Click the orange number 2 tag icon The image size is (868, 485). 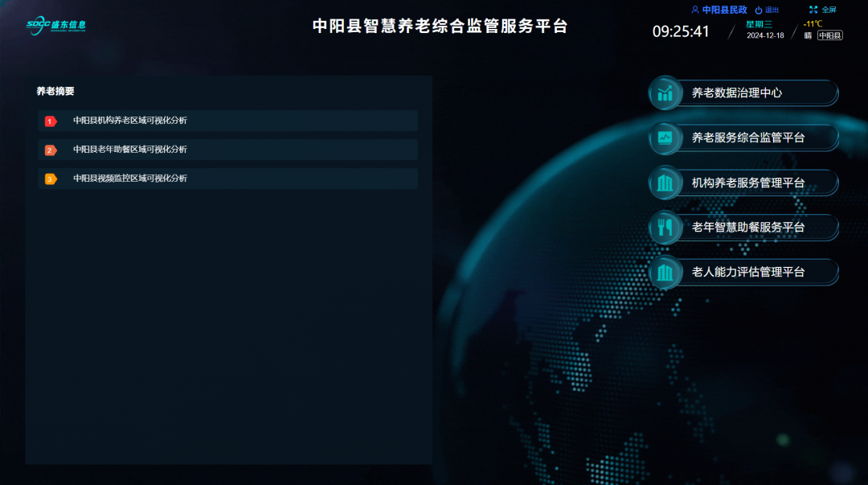tap(51, 150)
